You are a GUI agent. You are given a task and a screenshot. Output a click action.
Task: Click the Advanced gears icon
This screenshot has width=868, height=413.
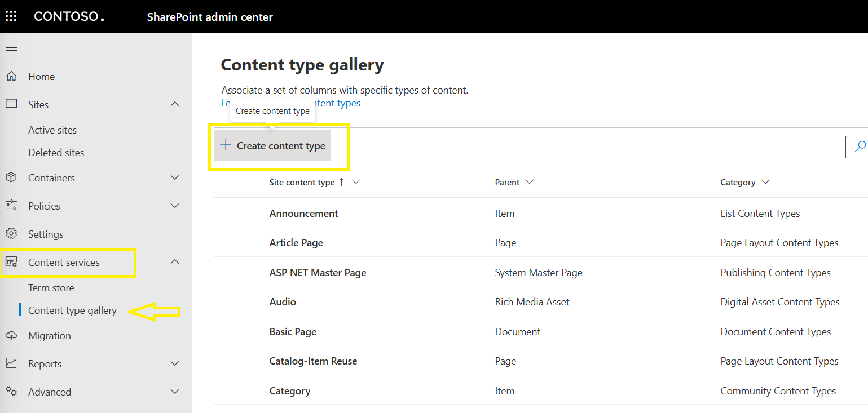11,391
